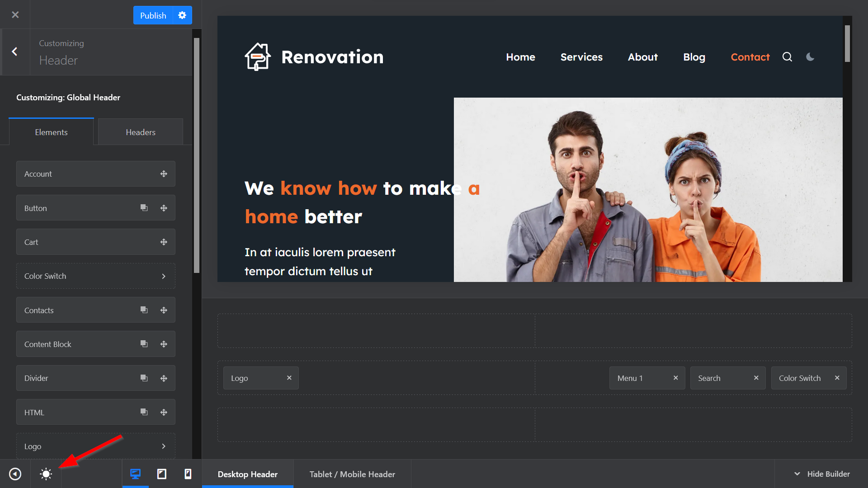Click the Publish button
The height and width of the screenshot is (488, 868).
pos(153,15)
